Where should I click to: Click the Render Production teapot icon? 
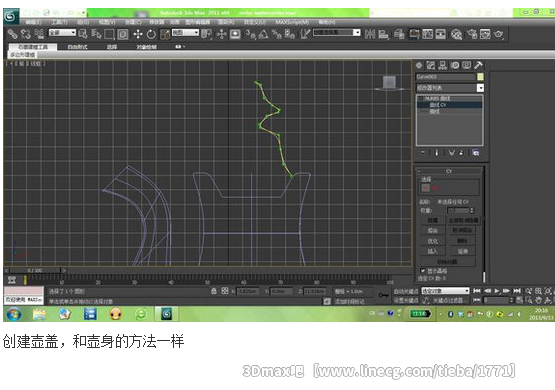coord(499,34)
